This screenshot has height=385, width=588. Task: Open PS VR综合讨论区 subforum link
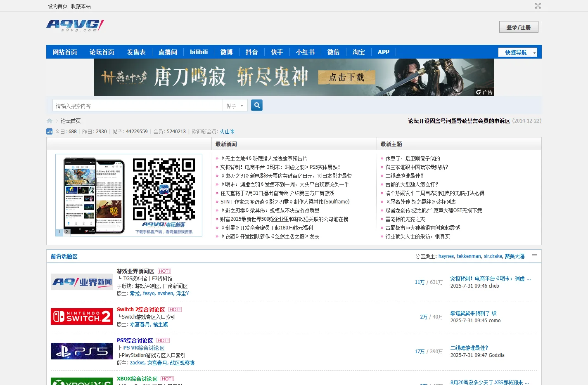pos(144,348)
